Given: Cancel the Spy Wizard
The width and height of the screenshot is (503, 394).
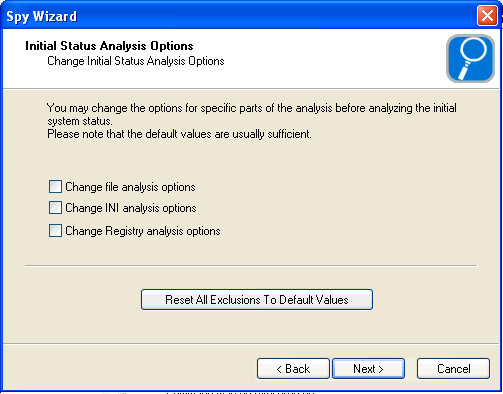Looking at the screenshot, I should pyautogui.click(x=453, y=369).
